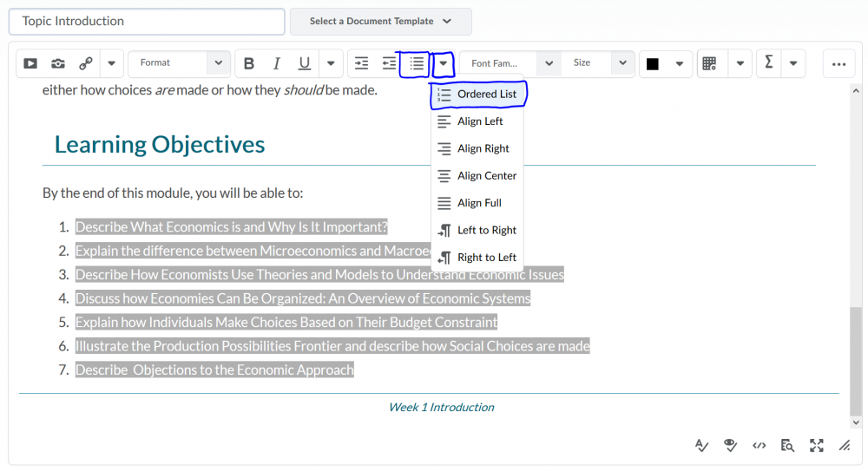This screenshot has width=868, height=471.
Task: Click the Insert Quicklink chain icon
Action: pos(86,63)
